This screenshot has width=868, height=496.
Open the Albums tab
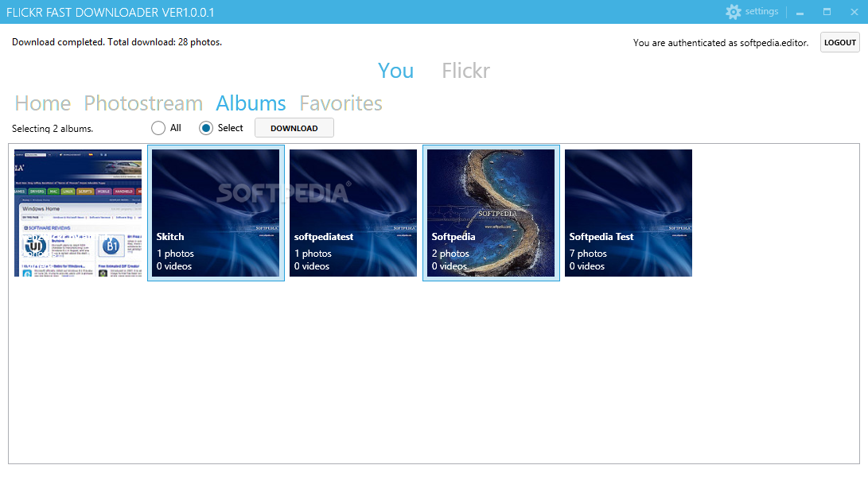[x=251, y=103]
